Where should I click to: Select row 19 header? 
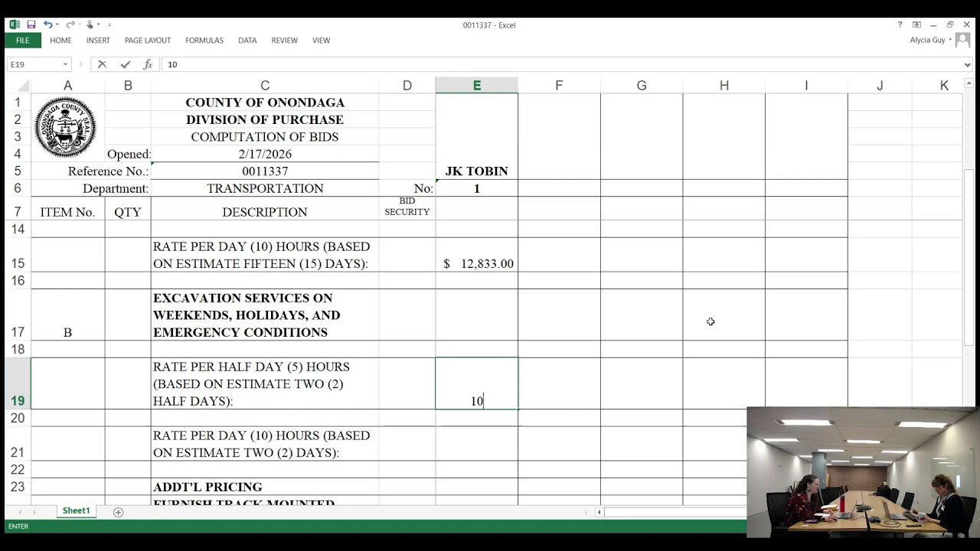tap(17, 383)
